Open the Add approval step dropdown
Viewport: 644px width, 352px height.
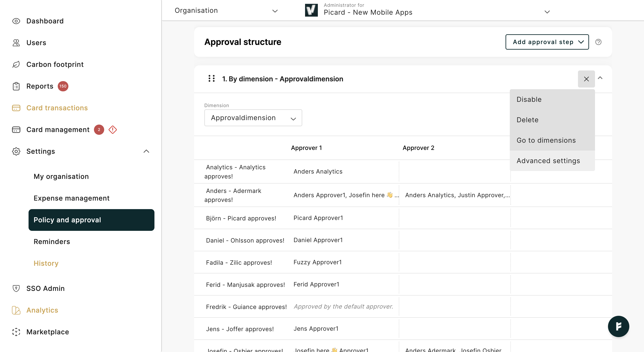(x=547, y=42)
